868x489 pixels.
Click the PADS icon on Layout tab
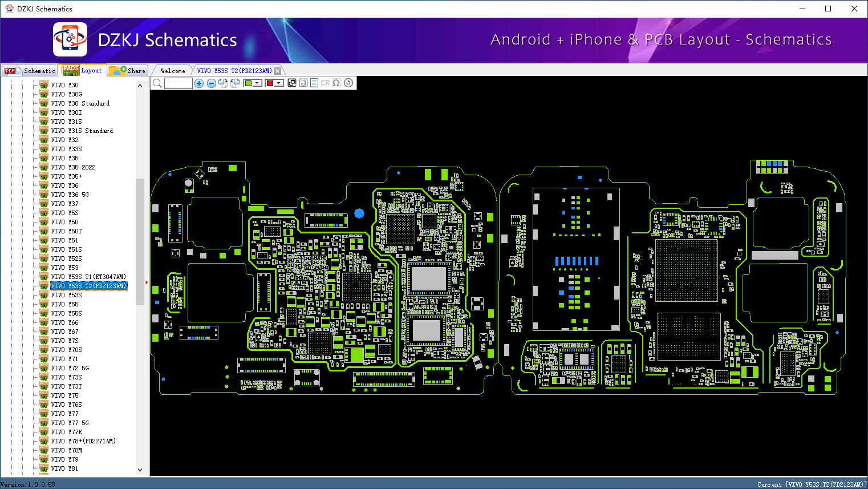(71, 70)
